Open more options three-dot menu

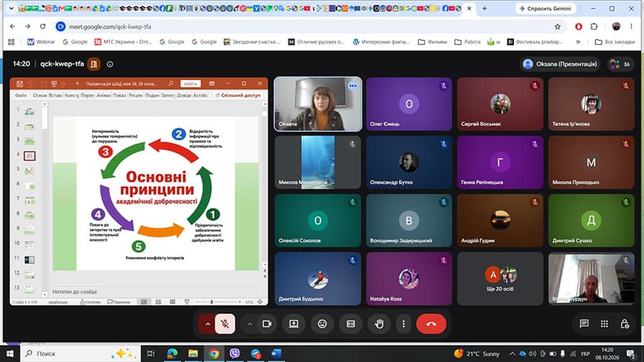404,324
